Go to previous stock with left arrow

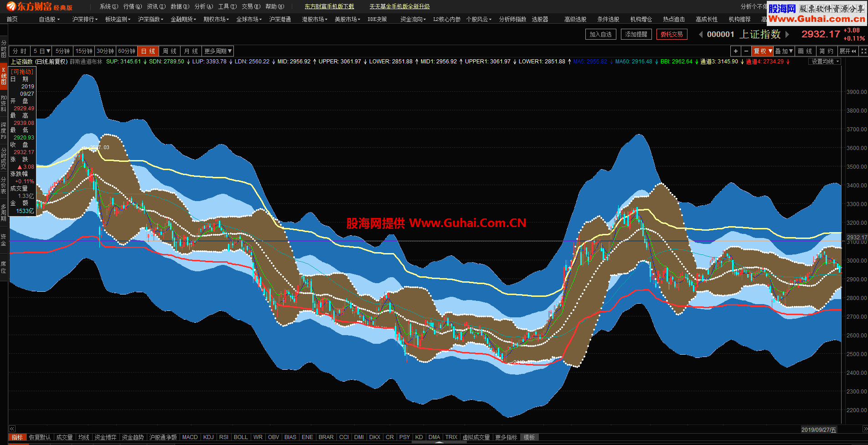(701, 35)
